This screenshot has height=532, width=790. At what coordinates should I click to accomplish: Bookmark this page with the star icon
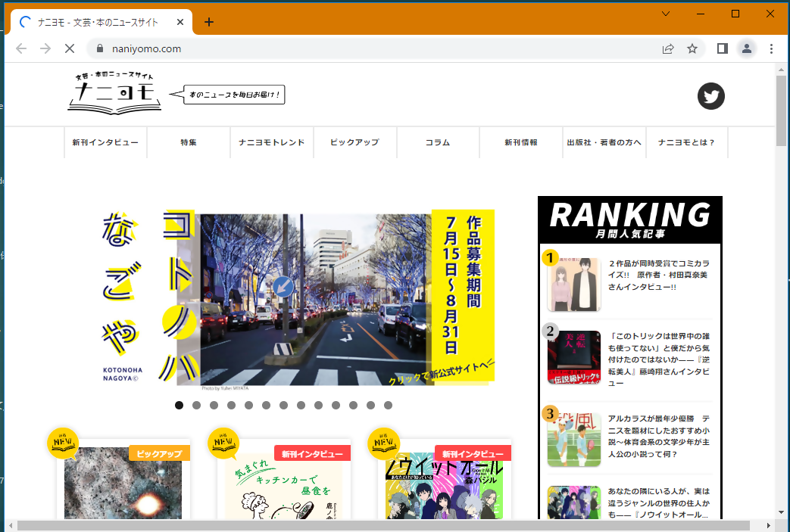point(692,48)
